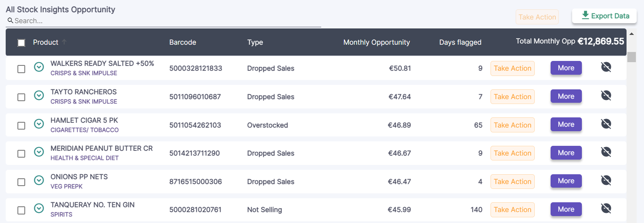Hide the Tayto Rancheros row insight
This screenshot has height=223, width=644.
606,95
